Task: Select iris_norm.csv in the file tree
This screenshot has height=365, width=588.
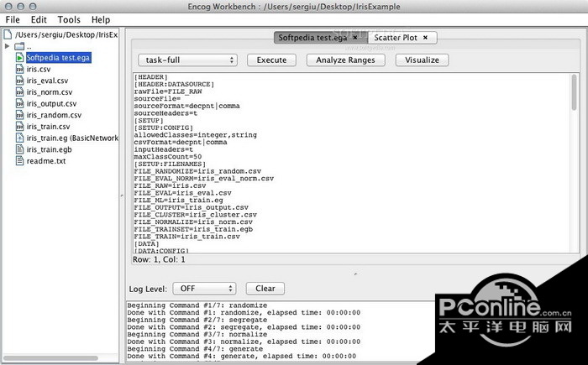Action: 49,92
